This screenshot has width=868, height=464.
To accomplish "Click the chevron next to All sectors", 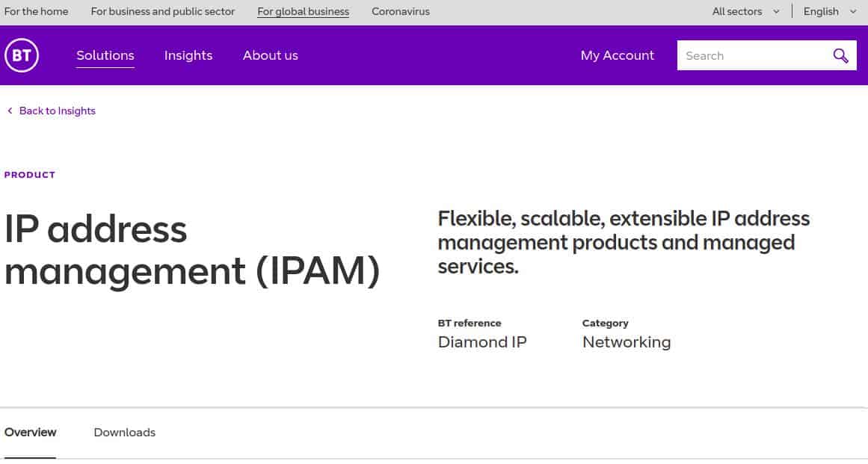I will click(776, 12).
